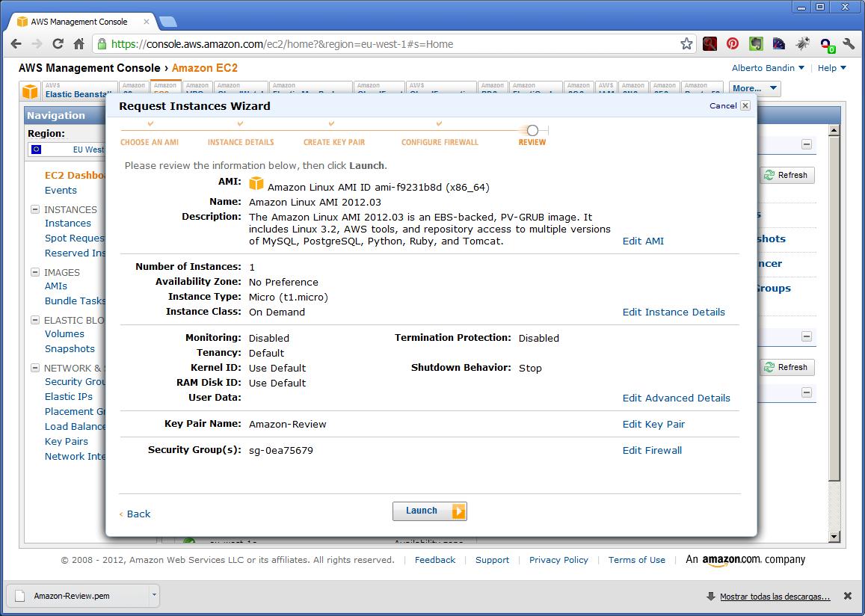Collapse the NETWORK & SECURITY section

click(x=34, y=368)
